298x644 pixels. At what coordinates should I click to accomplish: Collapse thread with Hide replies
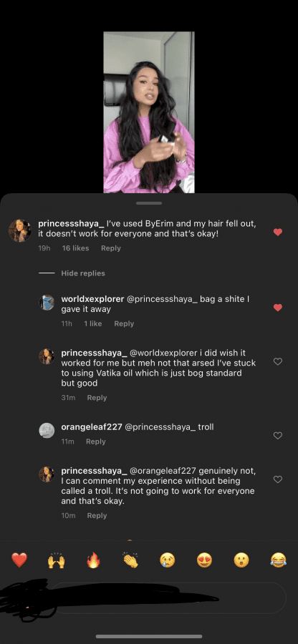pyautogui.click(x=83, y=273)
